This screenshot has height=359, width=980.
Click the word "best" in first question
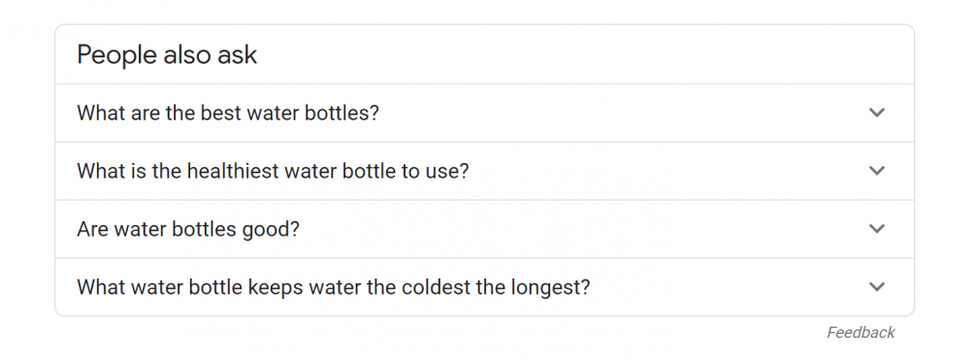coord(221,114)
